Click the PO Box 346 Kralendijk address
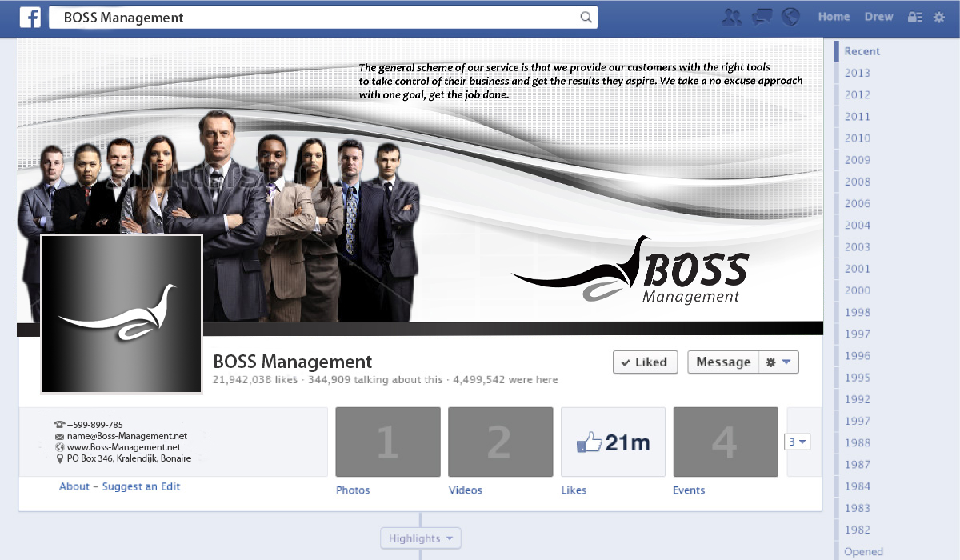The width and height of the screenshot is (960, 560). click(x=130, y=459)
